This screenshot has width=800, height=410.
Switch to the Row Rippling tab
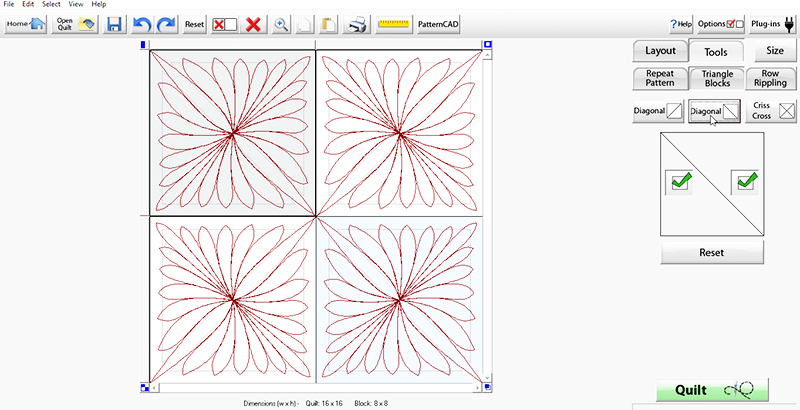(770, 79)
